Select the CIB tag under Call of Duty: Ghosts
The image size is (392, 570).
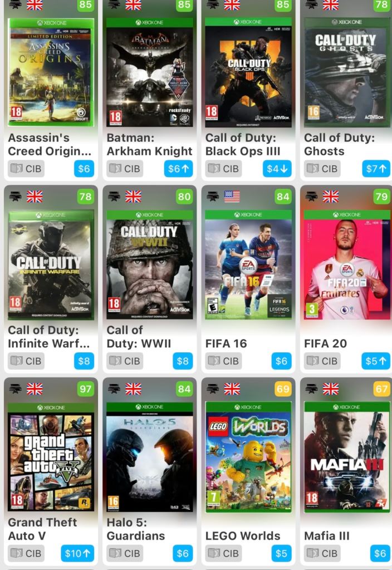[x=322, y=169]
